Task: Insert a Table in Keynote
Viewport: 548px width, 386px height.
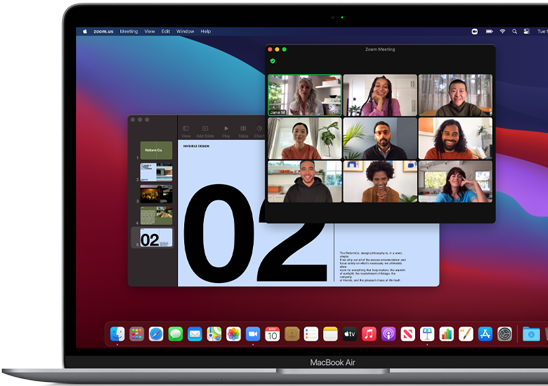Action: click(x=243, y=131)
